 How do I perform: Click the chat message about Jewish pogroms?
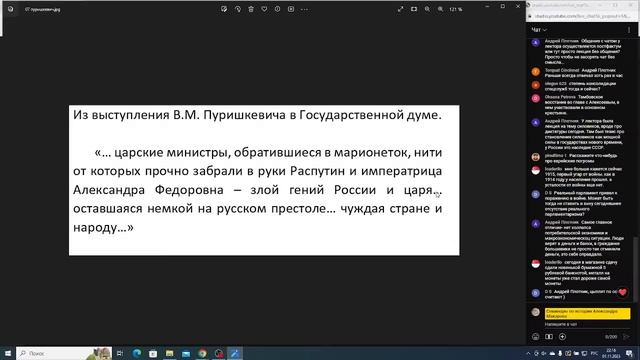click(x=581, y=158)
